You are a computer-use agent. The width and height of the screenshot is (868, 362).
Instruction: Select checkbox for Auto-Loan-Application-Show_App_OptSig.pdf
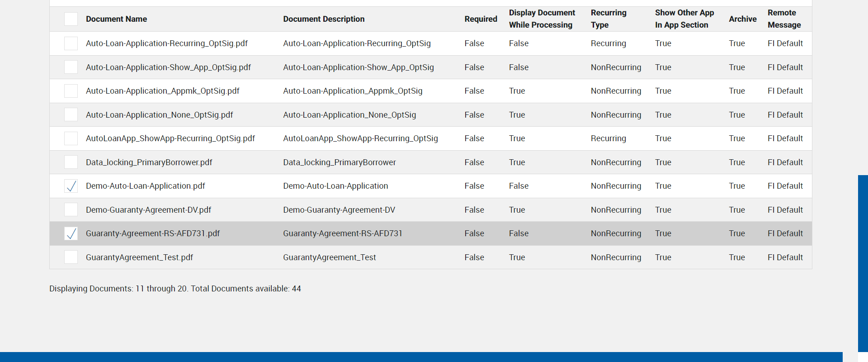(71, 67)
